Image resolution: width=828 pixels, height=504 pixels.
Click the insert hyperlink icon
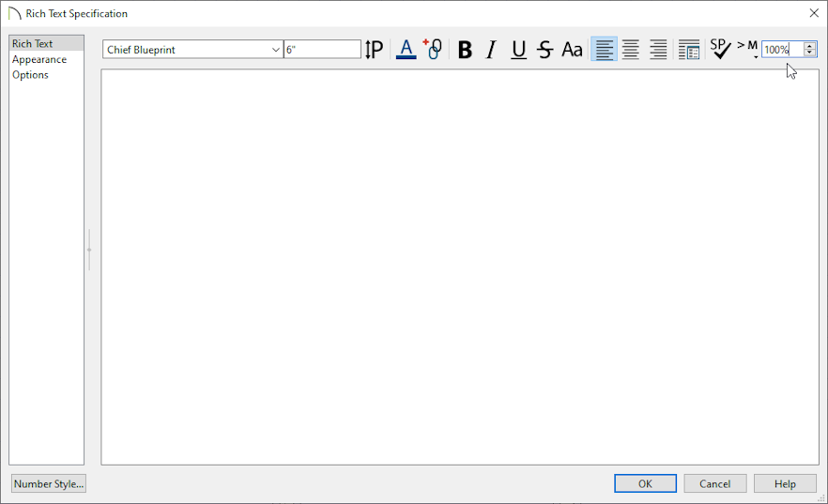(x=433, y=49)
